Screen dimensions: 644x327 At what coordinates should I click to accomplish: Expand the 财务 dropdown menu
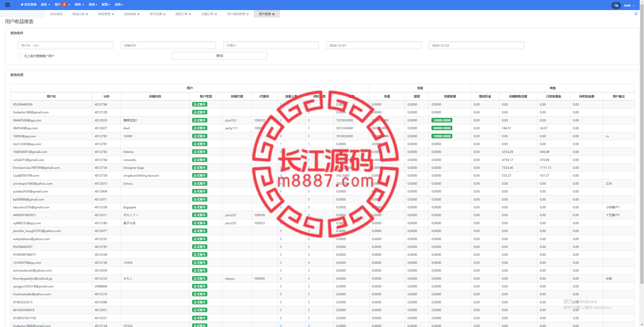coord(79,5)
